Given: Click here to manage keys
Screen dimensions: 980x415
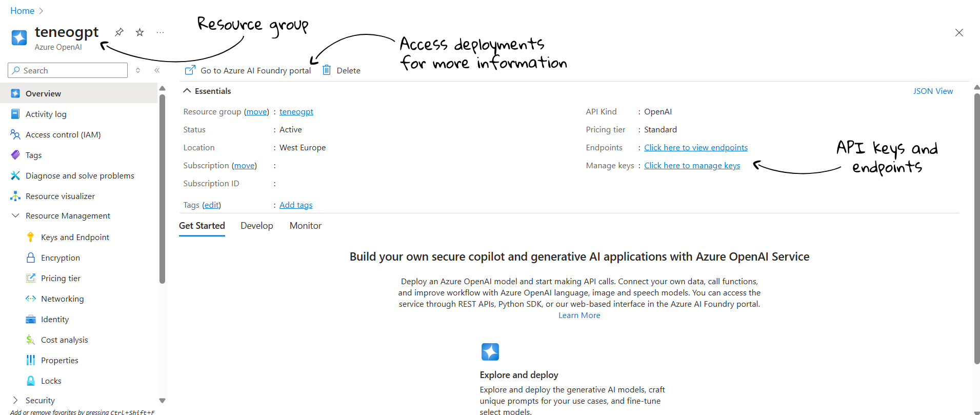Looking at the screenshot, I should click(692, 166).
